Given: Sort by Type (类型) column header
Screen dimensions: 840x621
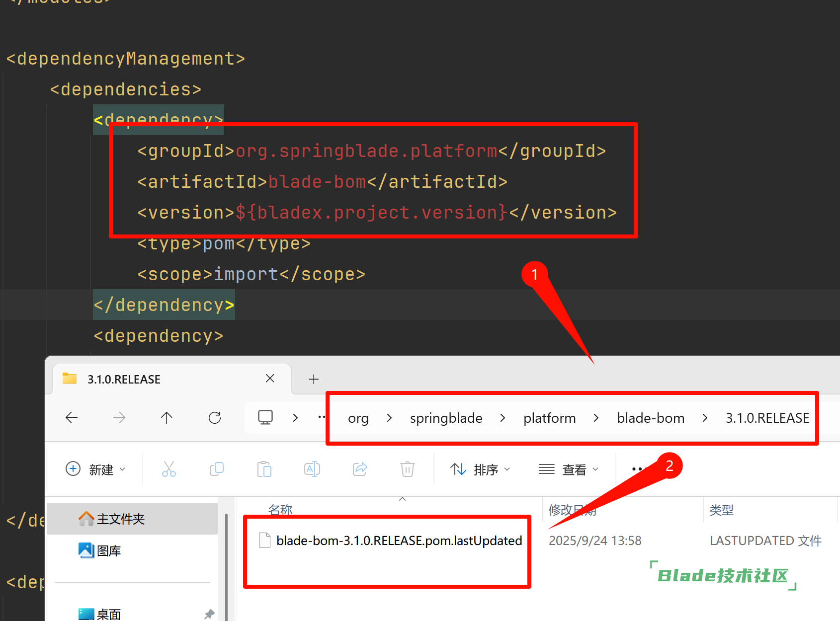Looking at the screenshot, I should [722, 510].
